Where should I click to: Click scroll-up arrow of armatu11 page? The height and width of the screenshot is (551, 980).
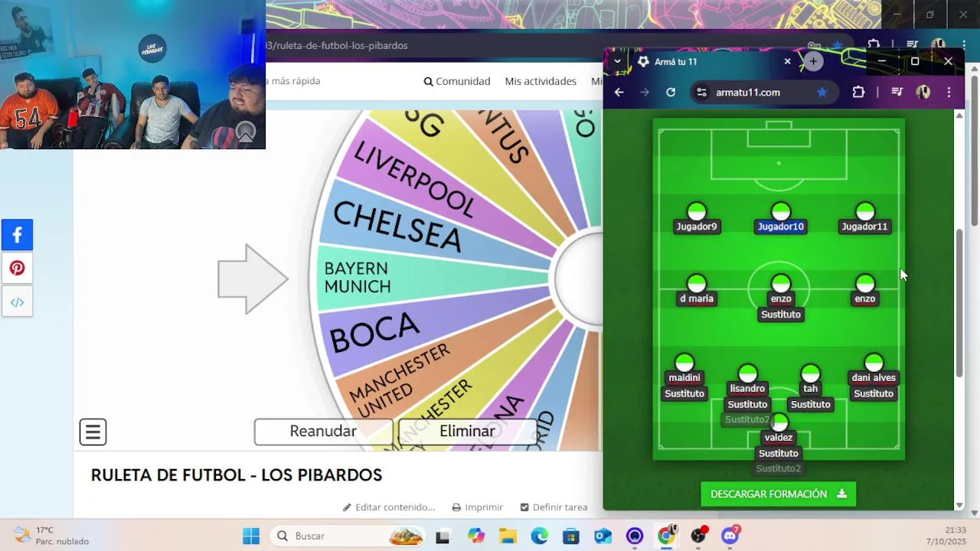960,115
